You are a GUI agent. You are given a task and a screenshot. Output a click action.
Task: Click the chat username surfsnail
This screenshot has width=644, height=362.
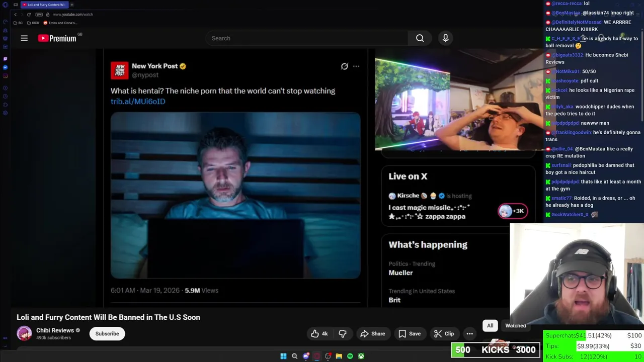[x=561, y=165]
